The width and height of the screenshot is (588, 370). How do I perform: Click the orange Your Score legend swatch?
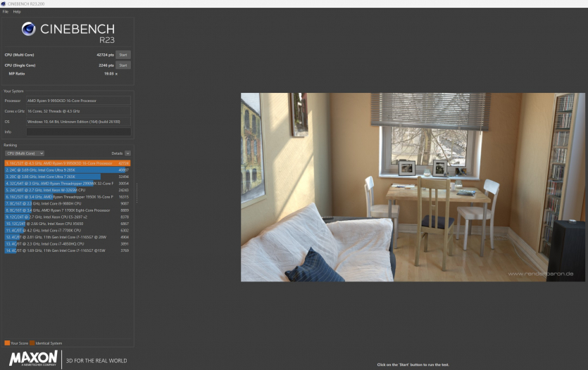[7, 343]
